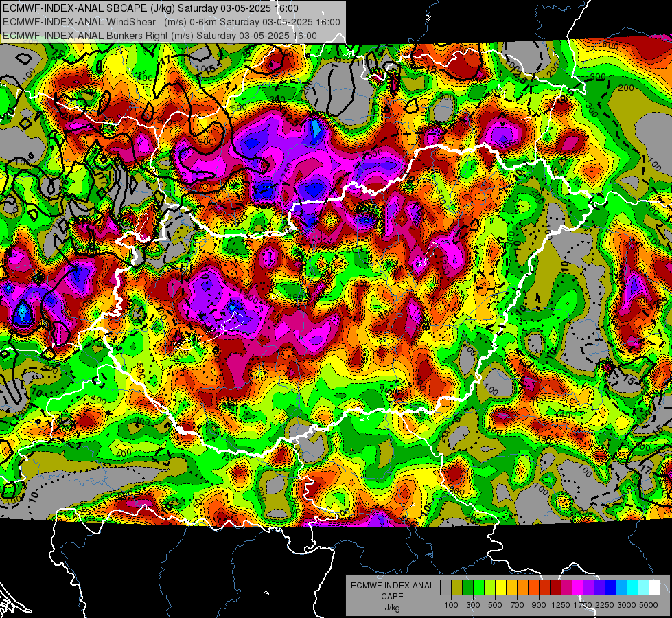Viewport: 672px width, 618px height.
Task: Click the legend value 700
Action: [x=517, y=605]
